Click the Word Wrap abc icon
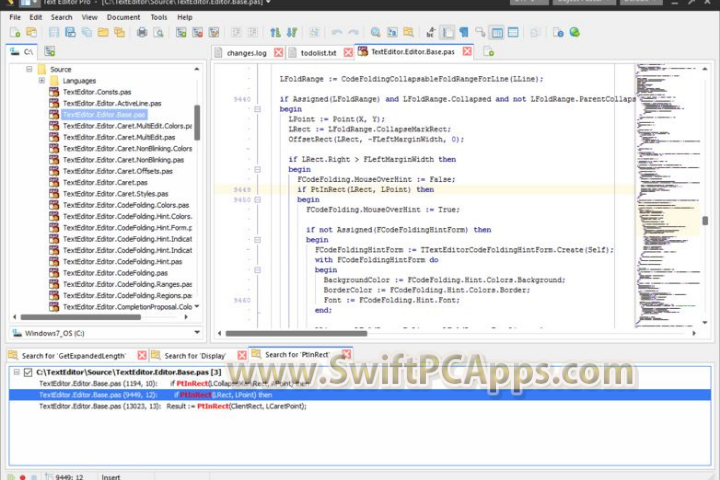Image resolution: width=720 pixels, height=480 pixels. pos(430,32)
